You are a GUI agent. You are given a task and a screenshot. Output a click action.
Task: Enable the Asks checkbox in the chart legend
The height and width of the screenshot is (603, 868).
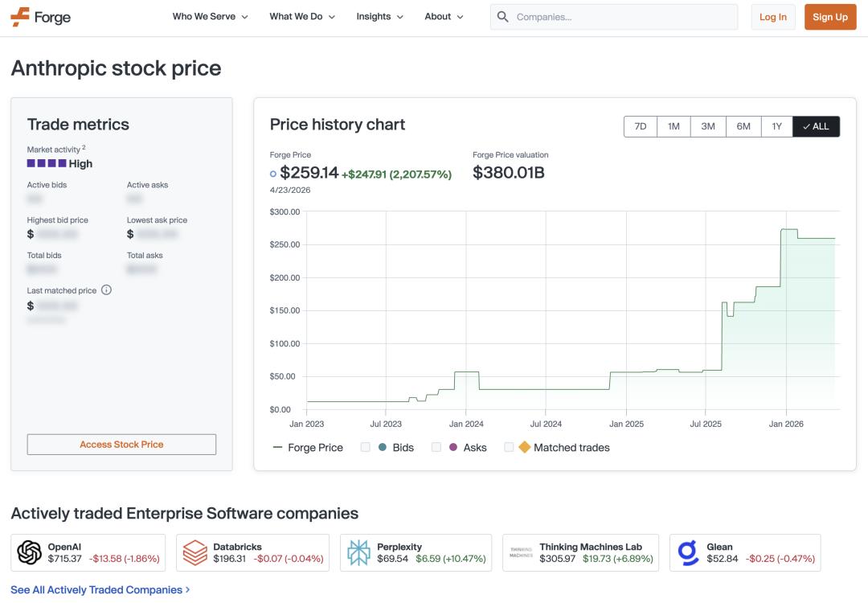pyautogui.click(x=436, y=447)
